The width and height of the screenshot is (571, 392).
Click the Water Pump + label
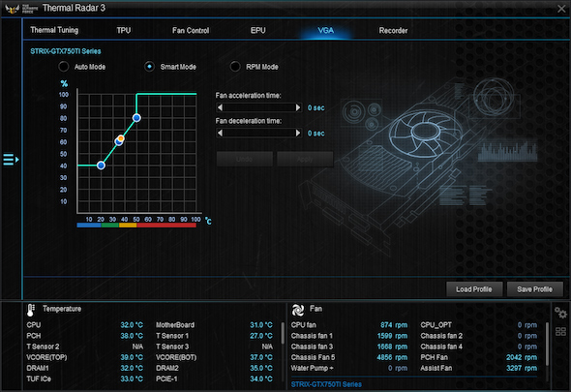coord(312,369)
